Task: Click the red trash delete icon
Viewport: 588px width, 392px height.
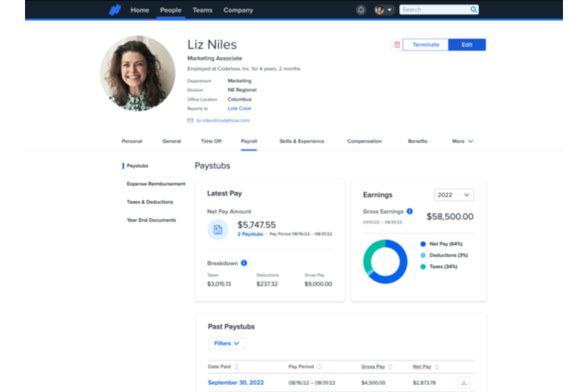Action: point(397,44)
